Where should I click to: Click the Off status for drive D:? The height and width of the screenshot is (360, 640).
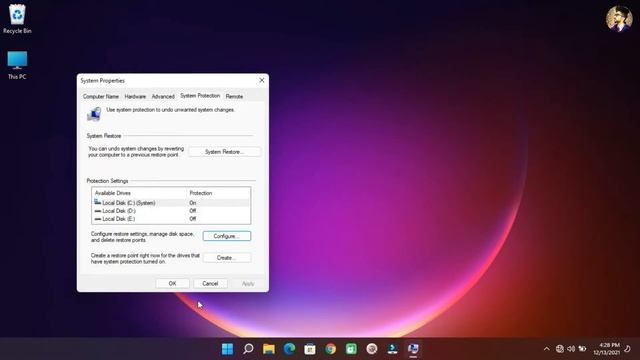coord(193,211)
